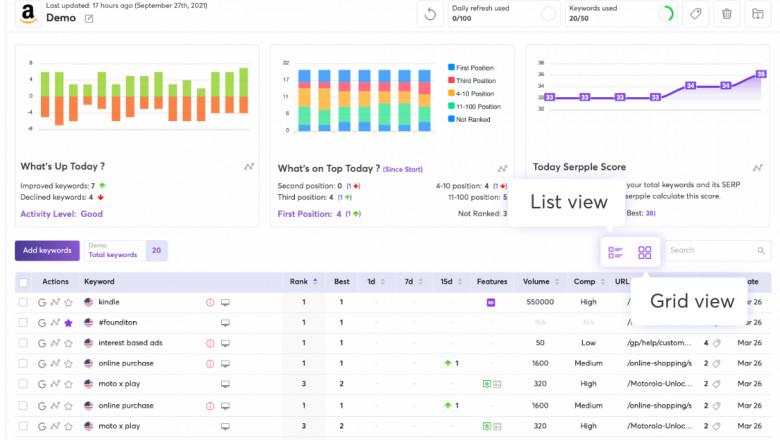
Task: Click the refresh rankings icon
Action: pyautogui.click(x=430, y=14)
